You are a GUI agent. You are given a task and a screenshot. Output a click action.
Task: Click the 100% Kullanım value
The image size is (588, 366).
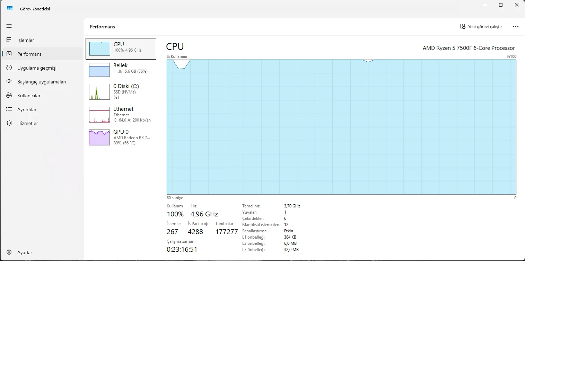[175, 214]
